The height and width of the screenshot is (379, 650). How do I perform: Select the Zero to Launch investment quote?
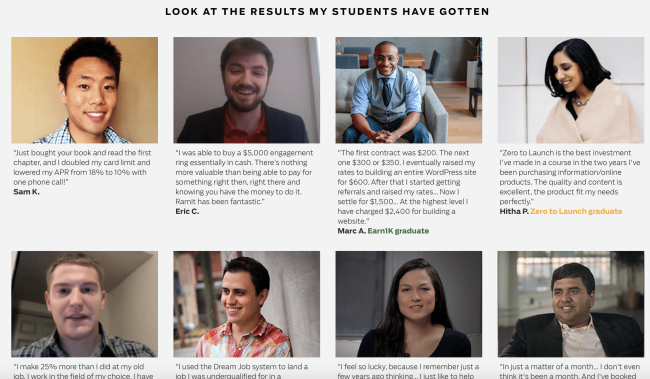[x=570, y=177]
